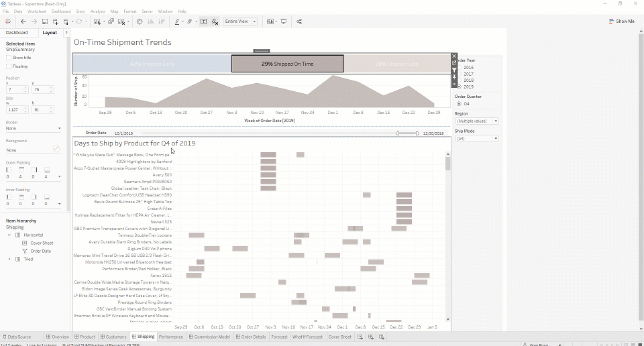Toggle the Show mark labels T icon
644x346 pixels.
pos(204,21)
